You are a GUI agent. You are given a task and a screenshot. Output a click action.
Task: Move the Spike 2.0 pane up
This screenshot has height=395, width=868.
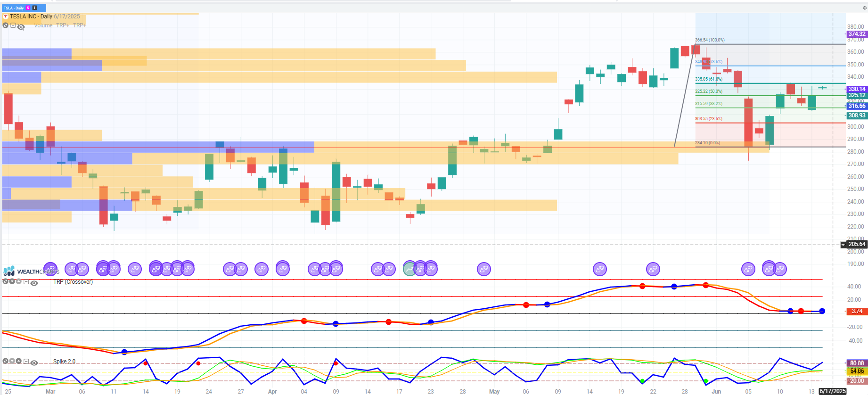19,361
